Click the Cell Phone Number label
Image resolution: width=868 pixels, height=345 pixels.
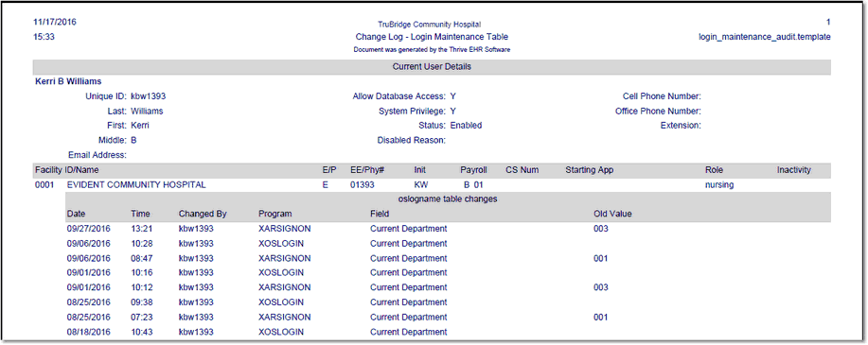pyautogui.click(x=662, y=96)
